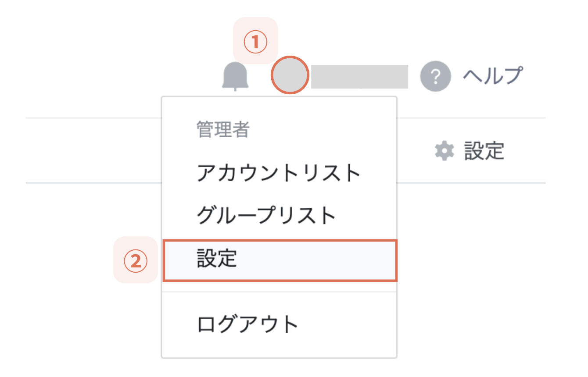Click the gear next to 設定 text
588x377 pixels.
445,150
